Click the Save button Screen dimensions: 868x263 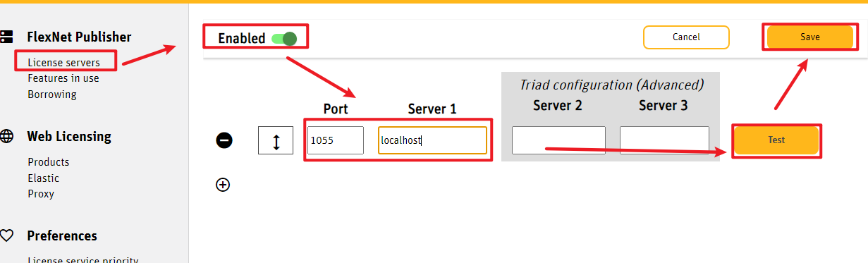click(x=810, y=37)
